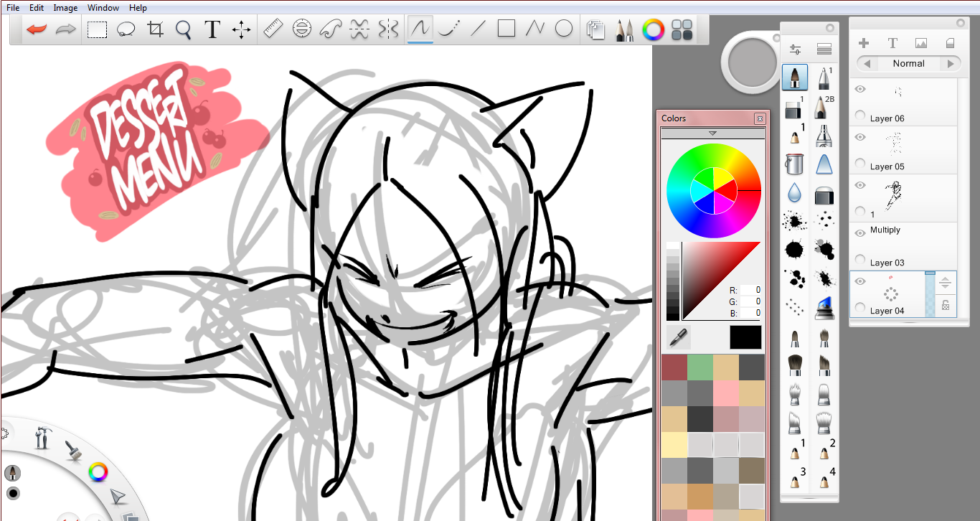Select the Move/Transform arrows tool
The image size is (980, 521).
(242, 29)
